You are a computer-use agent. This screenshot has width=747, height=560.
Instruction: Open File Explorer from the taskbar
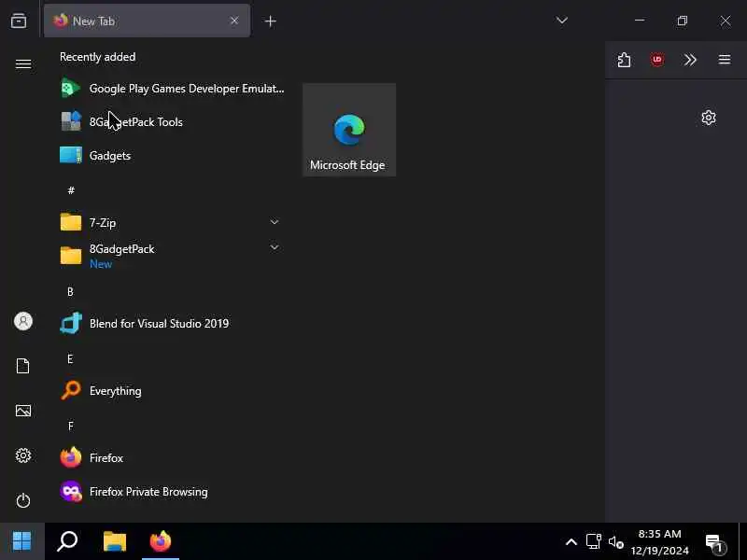pos(115,541)
